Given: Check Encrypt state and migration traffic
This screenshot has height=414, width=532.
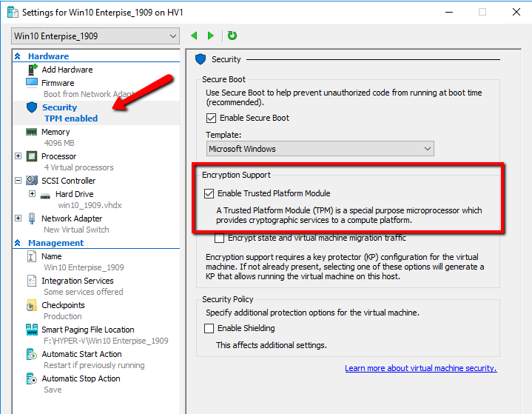Looking at the screenshot, I should tap(219, 238).
